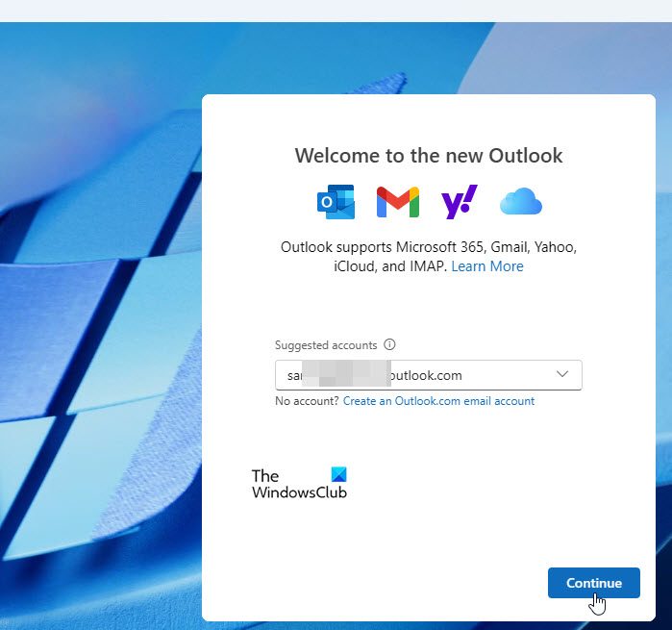This screenshot has height=630, width=672.
Task: Click the Suggested accounts label
Action: (326, 345)
